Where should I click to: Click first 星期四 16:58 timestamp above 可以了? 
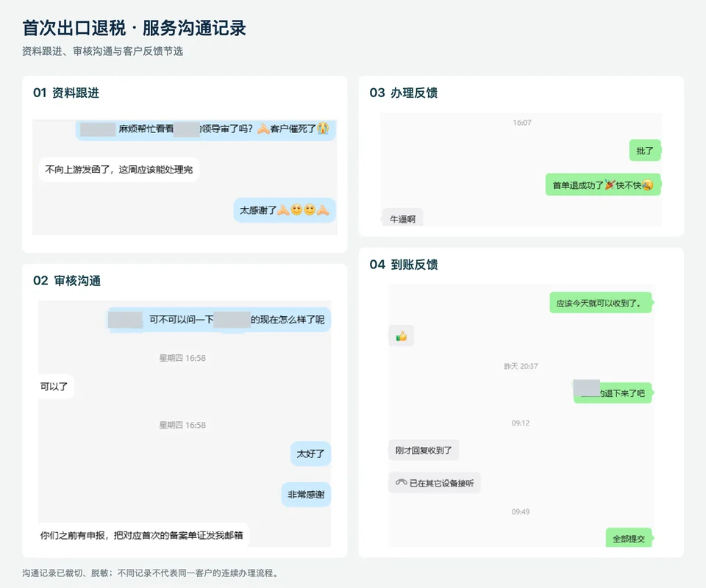coord(182,358)
